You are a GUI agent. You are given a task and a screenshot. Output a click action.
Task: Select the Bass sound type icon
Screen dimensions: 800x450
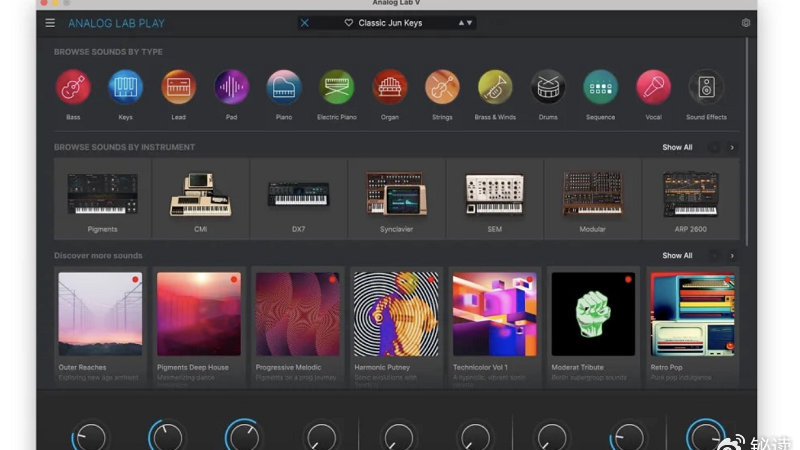73,88
